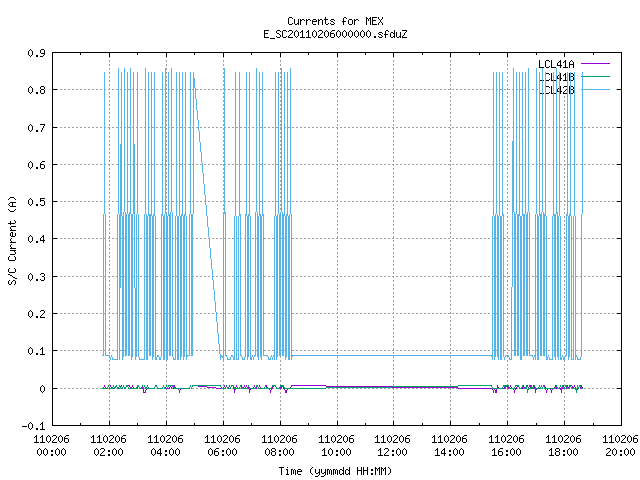
Task: Click the y-axis tick value 0.6
Action: (x=36, y=165)
